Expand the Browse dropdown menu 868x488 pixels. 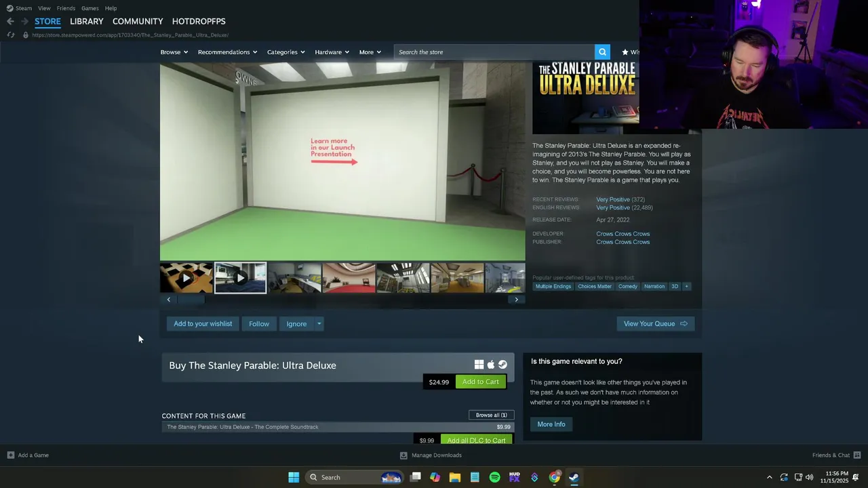174,52
